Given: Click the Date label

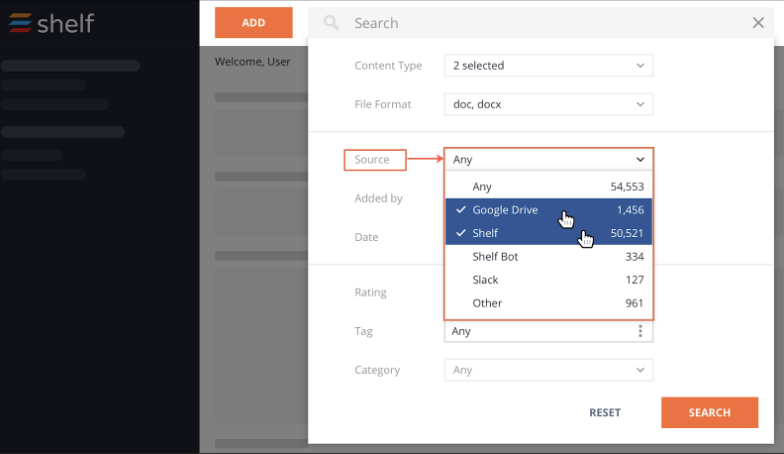Looking at the screenshot, I should pyautogui.click(x=366, y=237).
